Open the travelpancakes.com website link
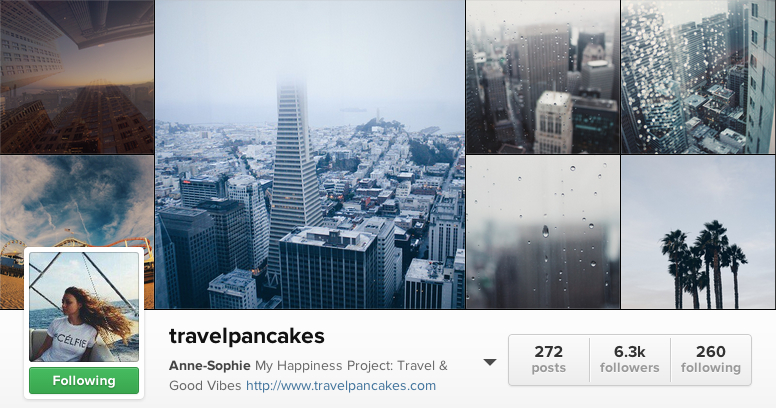 tap(341, 386)
